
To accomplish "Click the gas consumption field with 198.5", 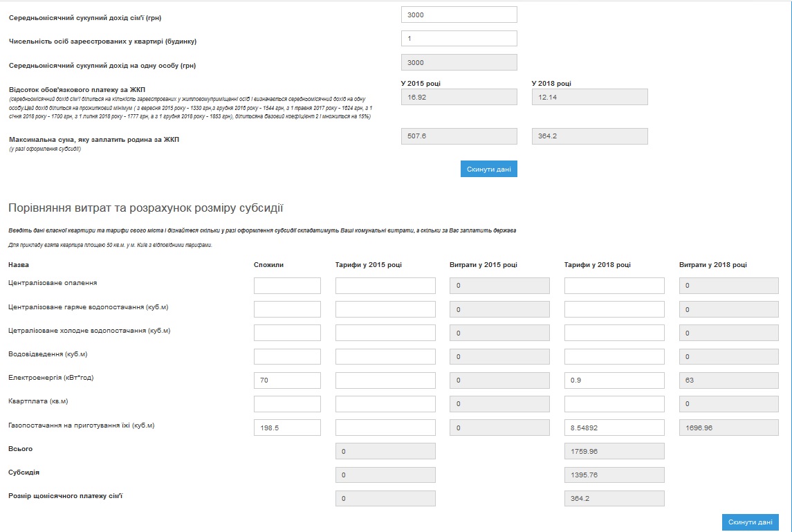I will coord(287,428).
